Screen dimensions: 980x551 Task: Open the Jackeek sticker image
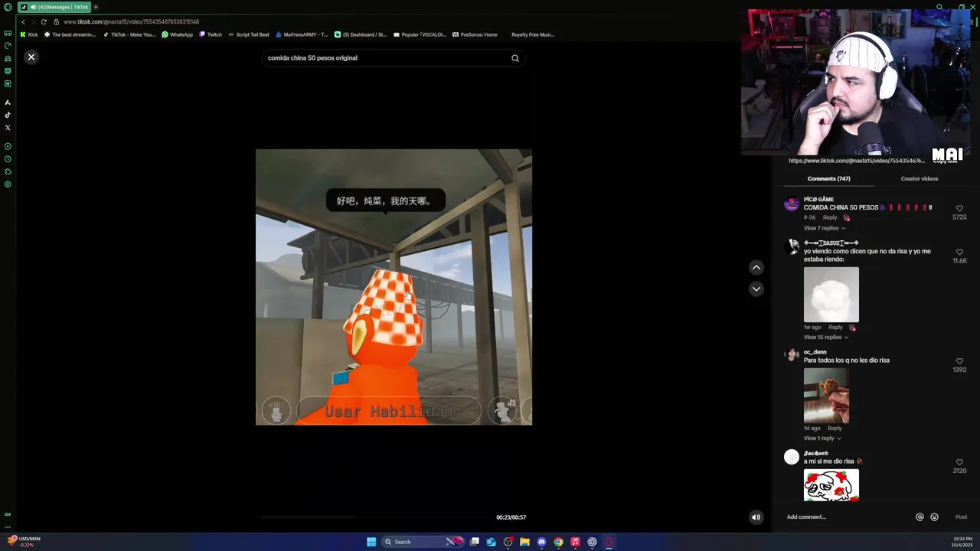tap(831, 485)
